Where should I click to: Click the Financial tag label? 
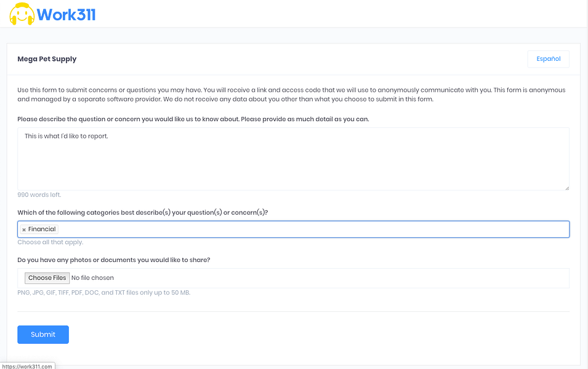[42, 229]
